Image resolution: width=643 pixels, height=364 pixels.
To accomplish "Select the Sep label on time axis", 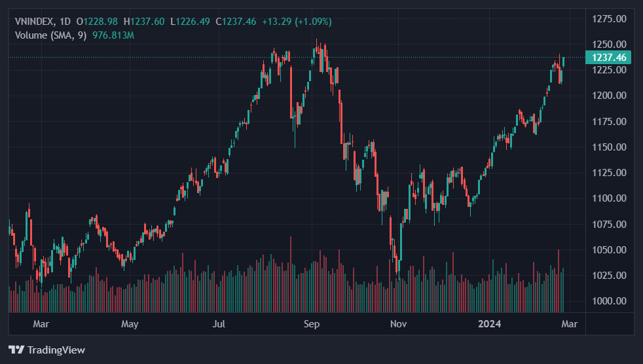I will (312, 324).
